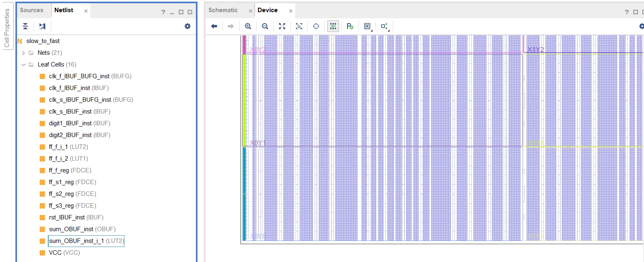Image resolution: width=644 pixels, height=262 pixels.
Task: Open the Device view settings gear
Action: 641,26
